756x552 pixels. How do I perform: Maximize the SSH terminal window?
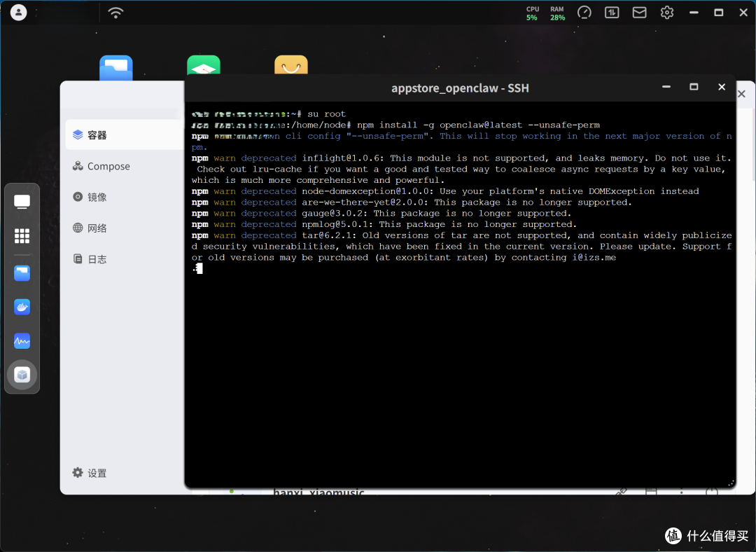coord(694,87)
